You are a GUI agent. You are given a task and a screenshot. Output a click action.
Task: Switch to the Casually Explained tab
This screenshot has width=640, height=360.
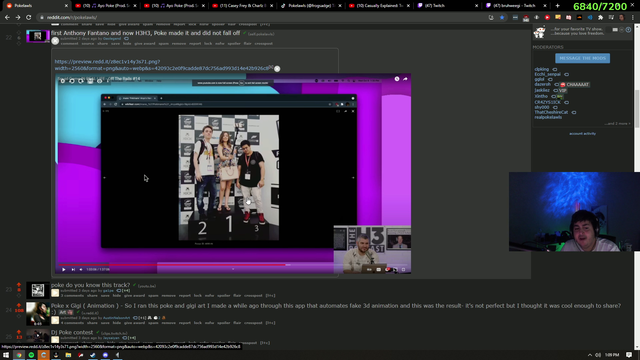coord(380,6)
